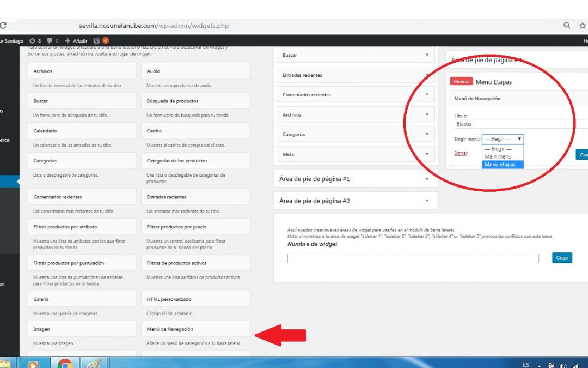
Task: Click the red Eliminar button
Action: (461, 82)
